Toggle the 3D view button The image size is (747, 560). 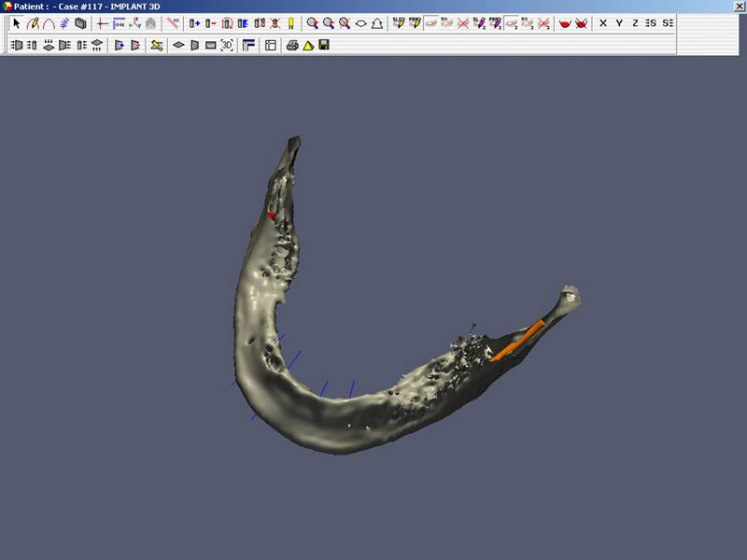tap(227, 44)
